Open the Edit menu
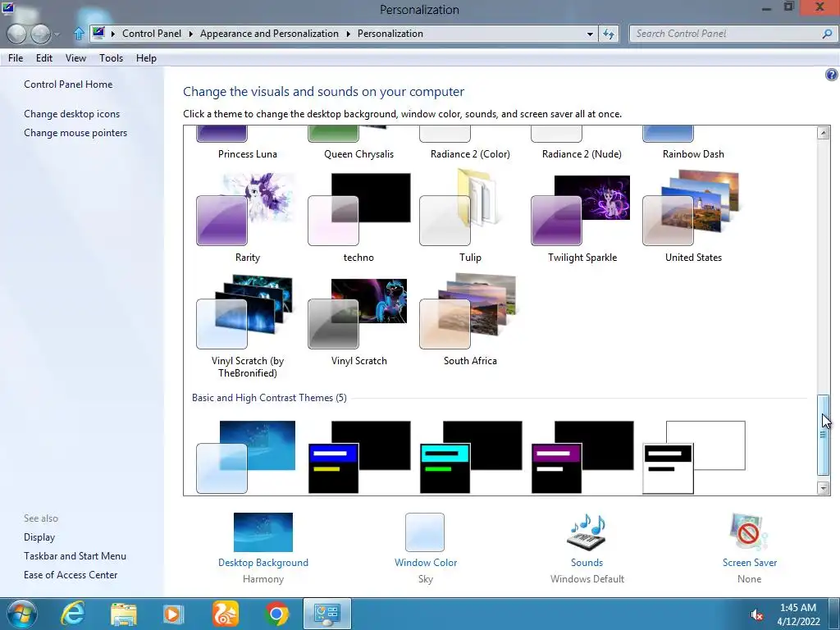 click(x=44, y=58)
